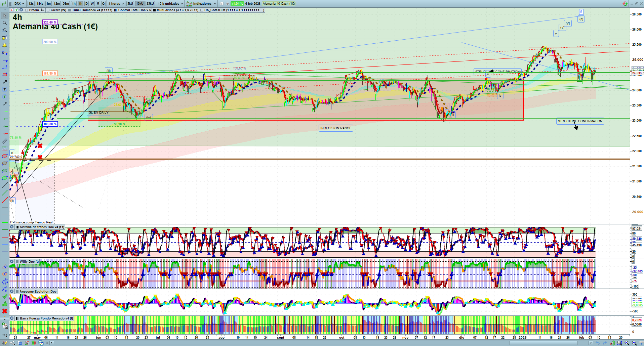Toggle the Cierre (W) checkbox
The image size is (644, 346).
[48, 10]
